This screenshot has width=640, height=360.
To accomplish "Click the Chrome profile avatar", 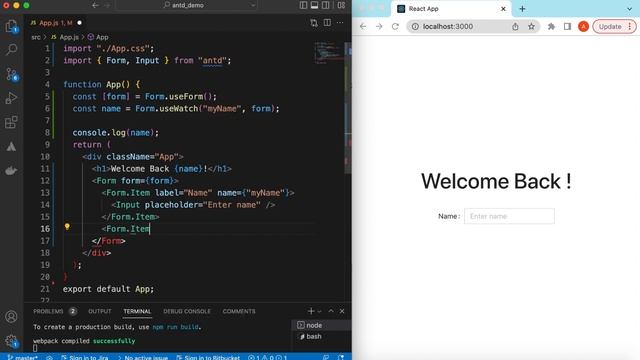I will pyautogui.click(x=583, y=27).
